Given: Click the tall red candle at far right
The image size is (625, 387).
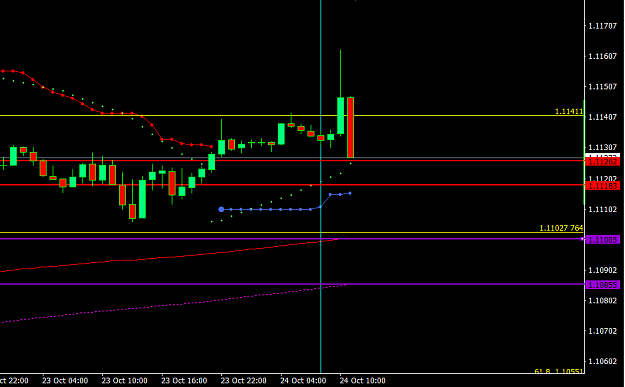Looking at the screenshot, I should 350,128.
